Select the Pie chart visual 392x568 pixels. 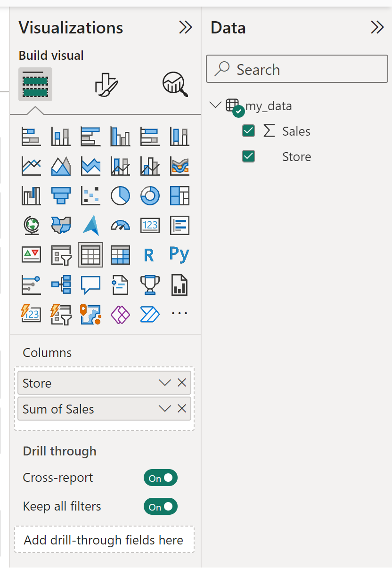pos(120,195)
